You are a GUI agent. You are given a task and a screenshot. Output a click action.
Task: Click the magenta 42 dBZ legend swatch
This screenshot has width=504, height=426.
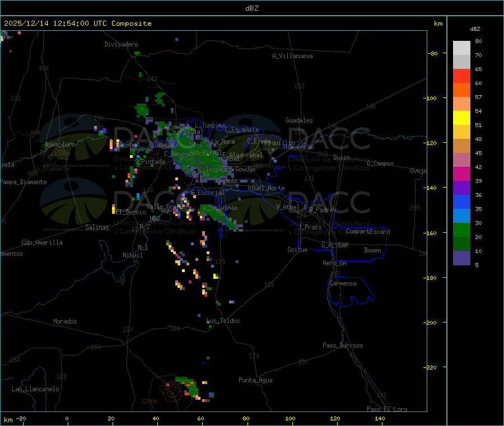pyautogui.click(x=461, y=174)
